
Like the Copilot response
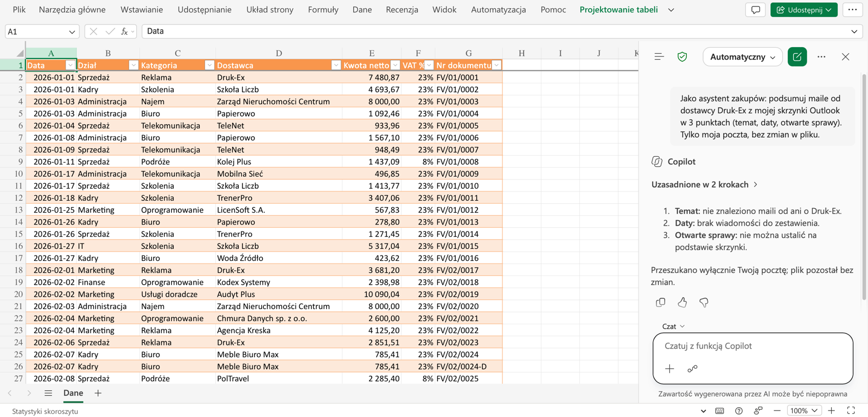tap(682, 303)
